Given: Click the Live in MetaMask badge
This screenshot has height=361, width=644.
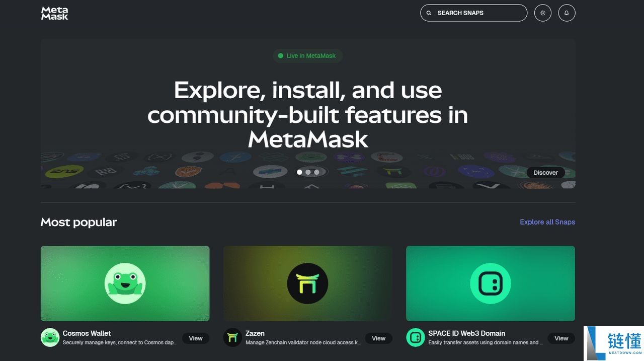Looking at the screenshot, I should 307,56.
